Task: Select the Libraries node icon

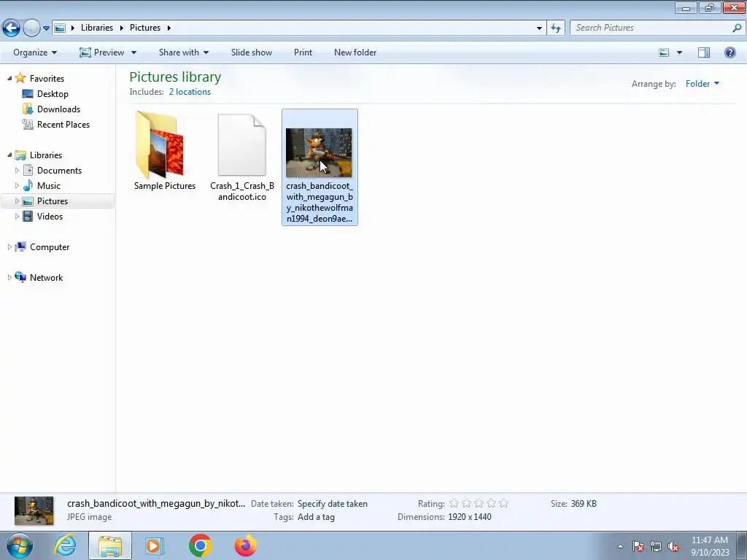Action: click(x=20, y=155)
